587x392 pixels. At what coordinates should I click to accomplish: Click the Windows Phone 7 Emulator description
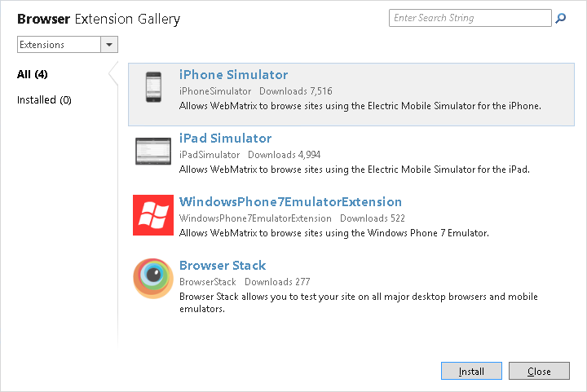333,233
